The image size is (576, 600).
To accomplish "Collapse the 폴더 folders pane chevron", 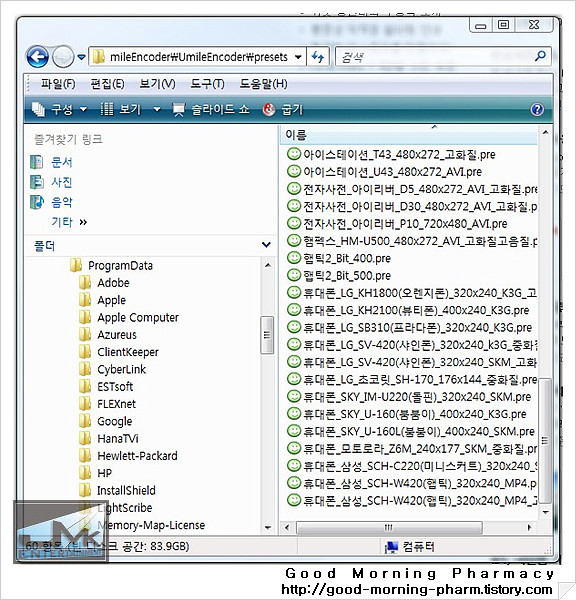I will (x=266, y=245).
